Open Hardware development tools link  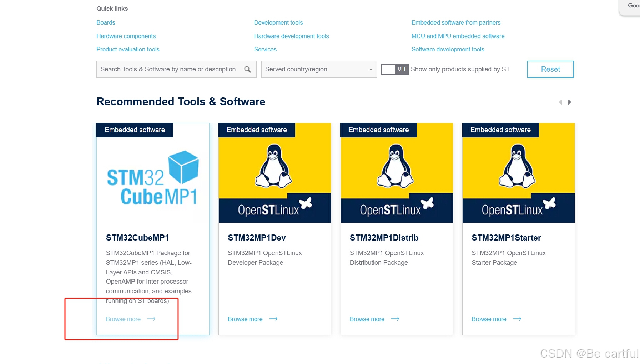point(291,36)
